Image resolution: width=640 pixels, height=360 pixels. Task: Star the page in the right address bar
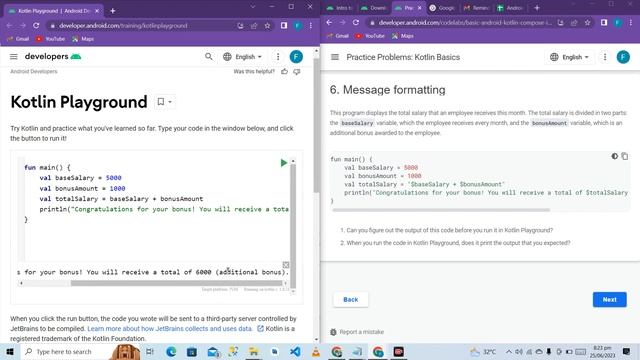click(x=587, y=23)
